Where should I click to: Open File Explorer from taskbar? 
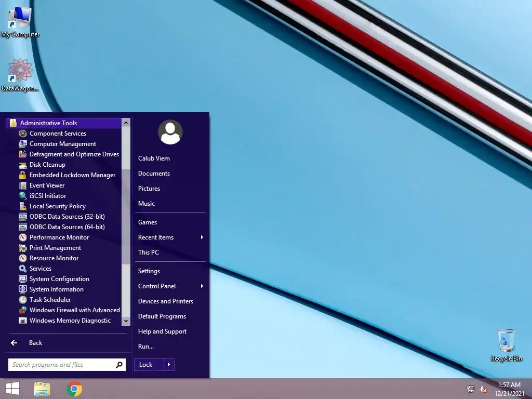[x=42, y=389]
